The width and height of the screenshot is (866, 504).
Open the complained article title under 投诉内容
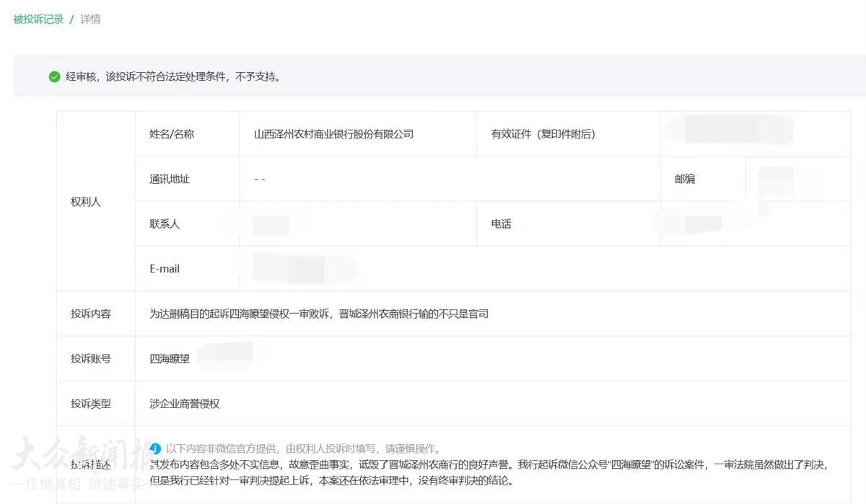[319, 314]
